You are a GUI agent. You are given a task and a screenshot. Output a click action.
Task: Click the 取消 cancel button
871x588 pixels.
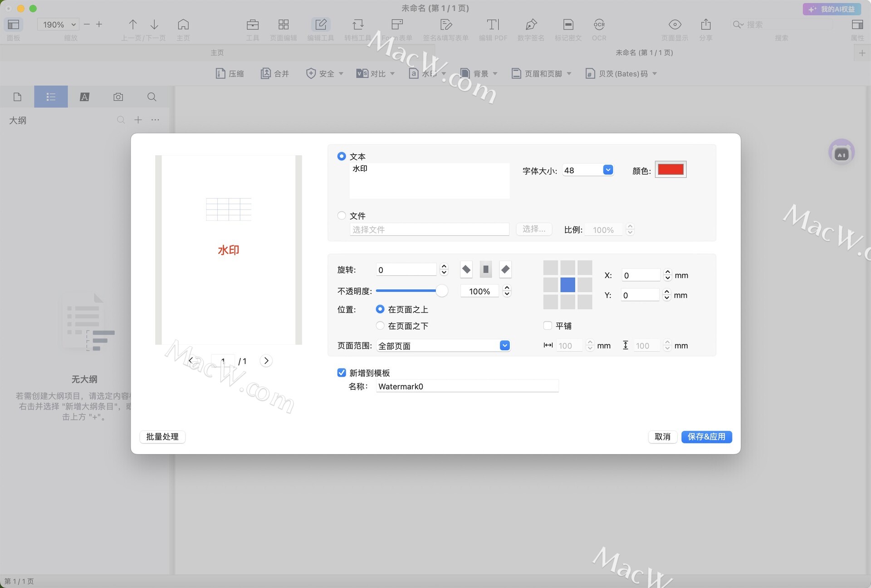[662, 436]
